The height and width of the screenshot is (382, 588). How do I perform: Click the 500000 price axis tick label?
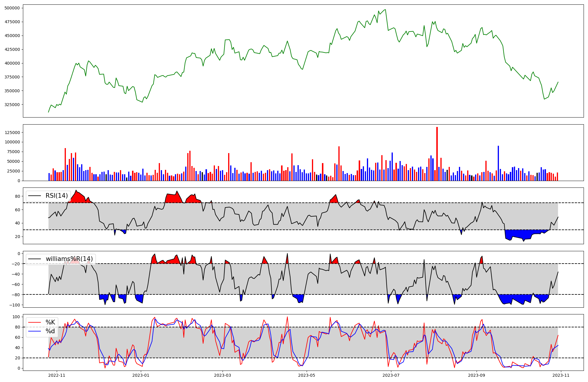12,8
